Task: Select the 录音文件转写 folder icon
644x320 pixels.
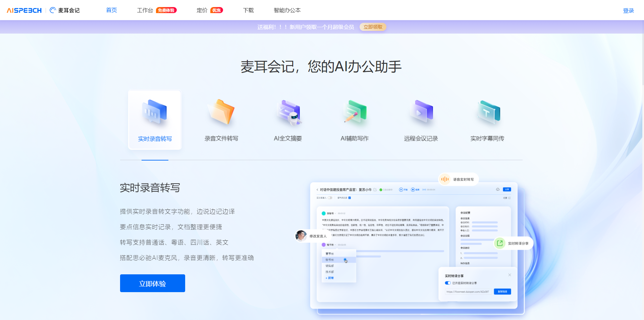Action: [221, 112]
